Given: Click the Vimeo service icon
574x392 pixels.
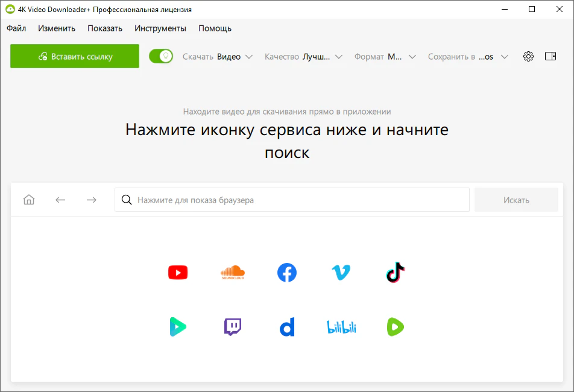Looking at the screenshot, I should 341,272.
